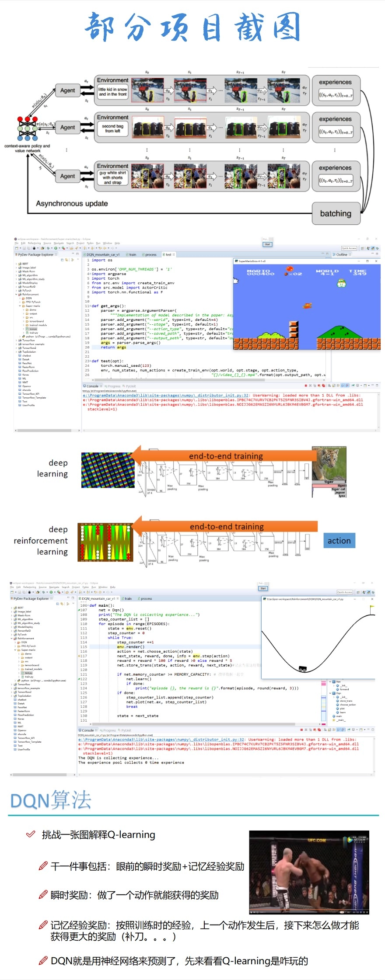The width and height of the screenshot is (385, 980).
Task: Click the Start button above the Mario game window
Action: point(267,244)
